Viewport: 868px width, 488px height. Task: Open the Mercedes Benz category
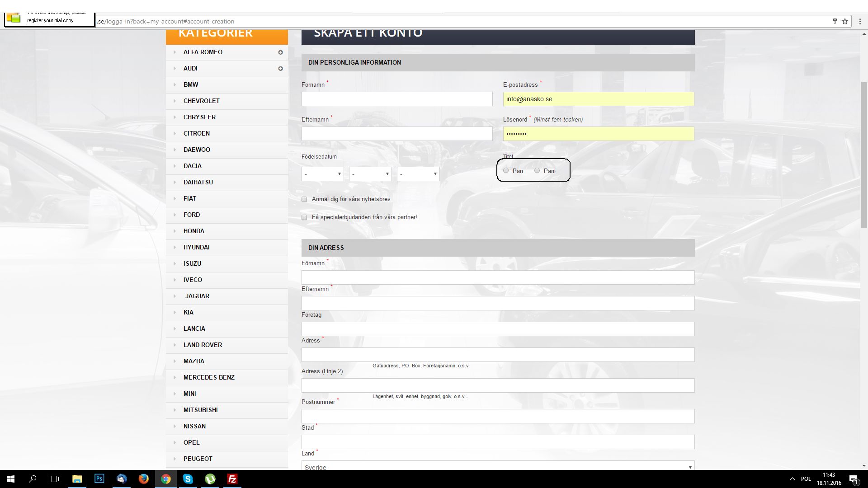point(209,377)
